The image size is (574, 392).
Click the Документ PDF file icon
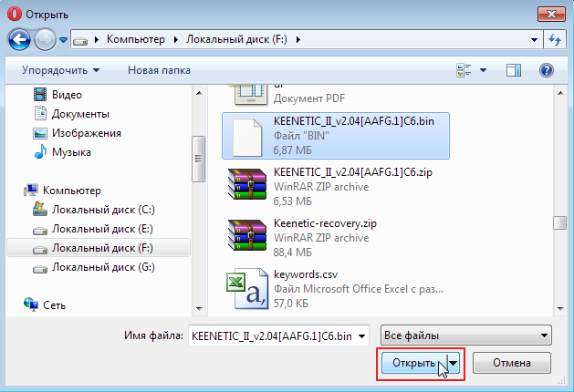(x=251, y=94)
